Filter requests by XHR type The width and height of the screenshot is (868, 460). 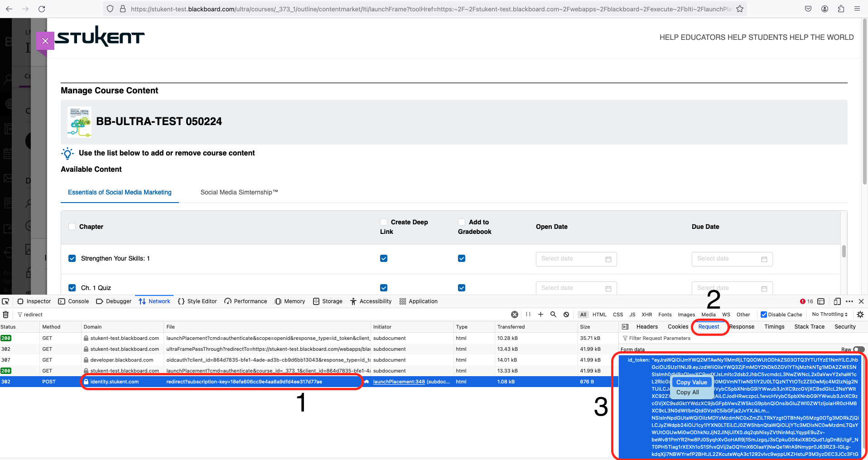(x=647, y=315)
